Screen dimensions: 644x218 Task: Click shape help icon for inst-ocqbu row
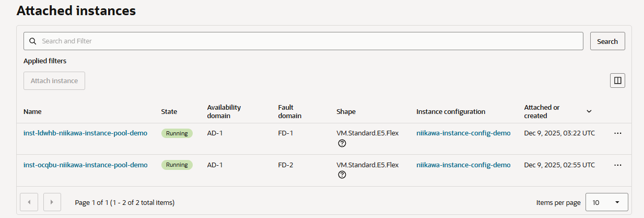[x=342, y=175]
